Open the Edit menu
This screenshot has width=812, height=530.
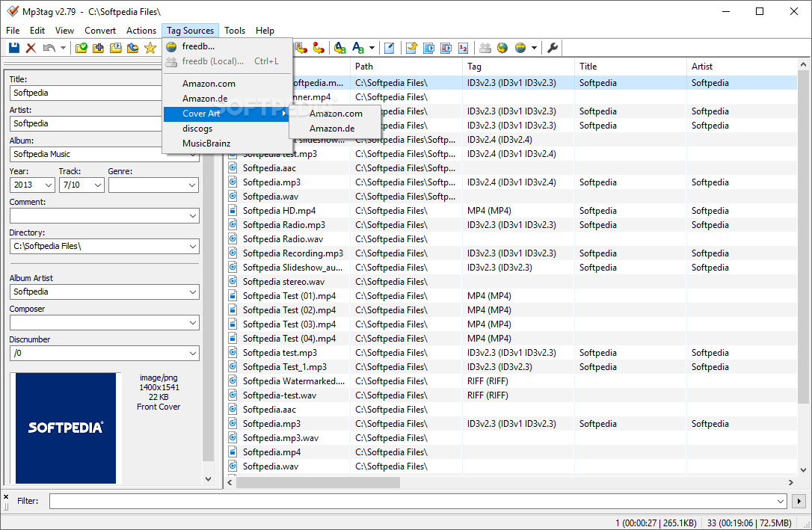(37, 31)
